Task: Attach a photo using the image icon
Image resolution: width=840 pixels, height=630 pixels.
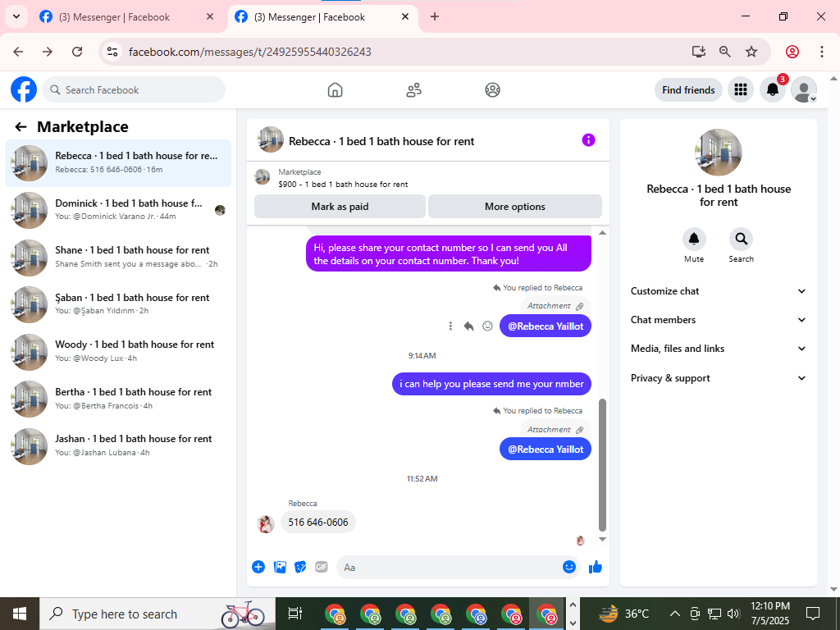Action: (x=280, y=567)
